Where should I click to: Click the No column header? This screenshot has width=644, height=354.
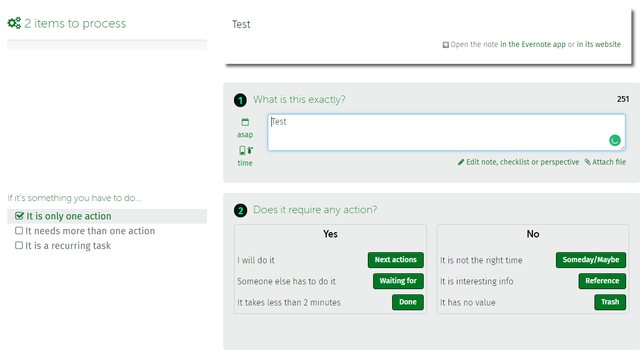533,234
